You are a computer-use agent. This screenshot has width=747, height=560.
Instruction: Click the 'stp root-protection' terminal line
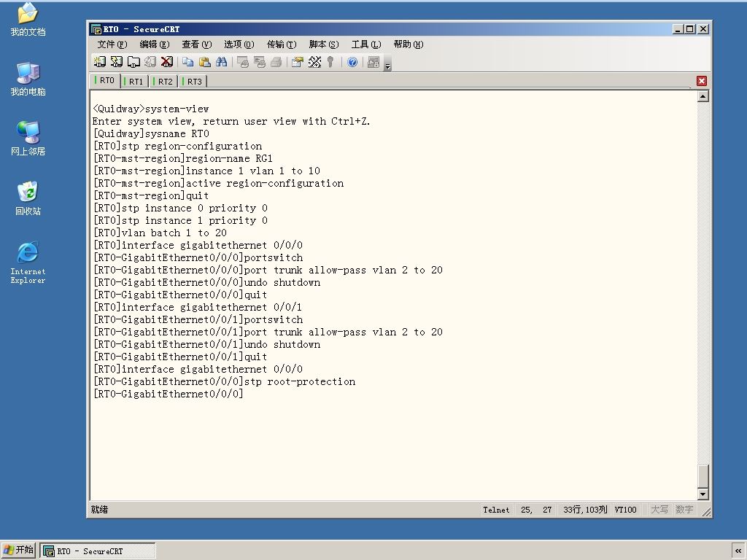[x=225, y=382]
